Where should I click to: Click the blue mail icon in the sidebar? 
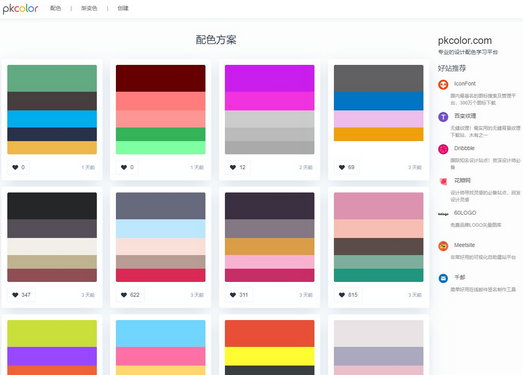tap(443, 278)
